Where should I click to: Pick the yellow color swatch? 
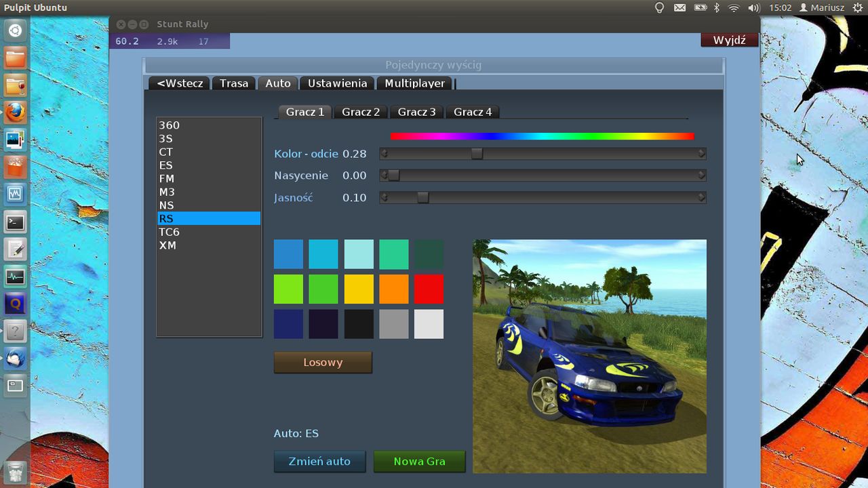(359, 289)
